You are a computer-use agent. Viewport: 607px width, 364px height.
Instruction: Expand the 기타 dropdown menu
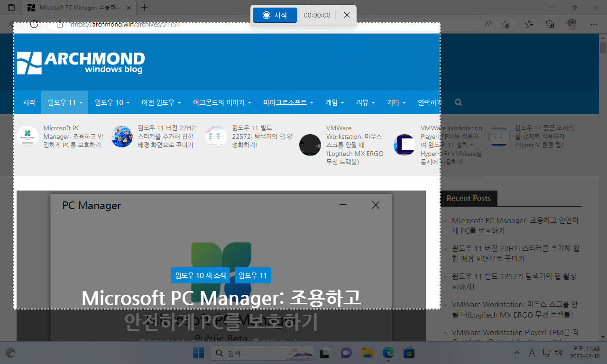pyautogui.click(x=396, y=102)
